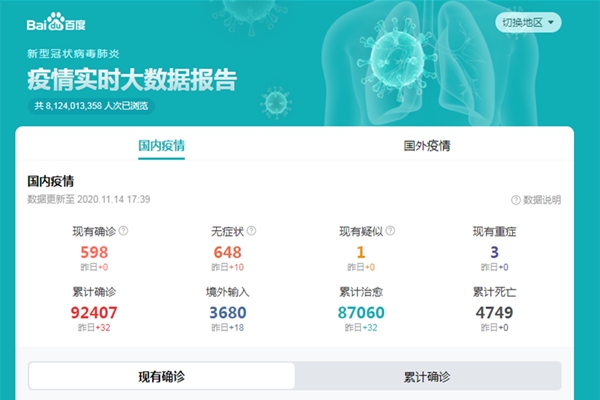Click the 87060 cumulative recovered number
600x400 pixels.
(361, 313)
